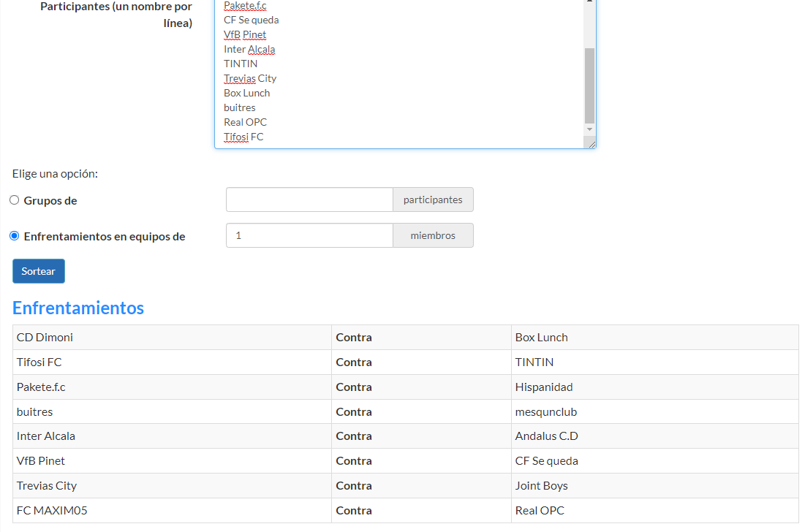This screenshot has width=805, height=532.
Task: Click the empty group size input field
Action: pos(309,199)
